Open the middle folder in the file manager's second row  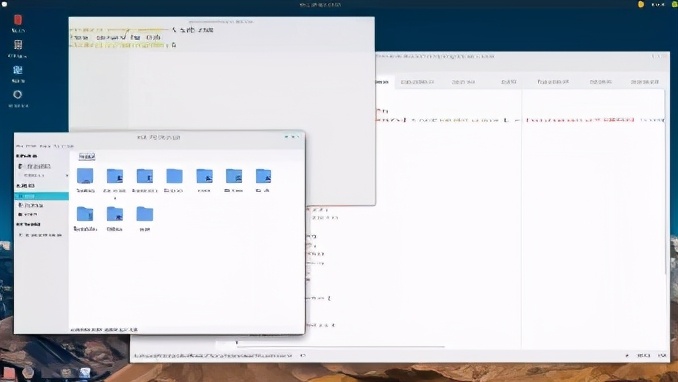pos(115,214)
